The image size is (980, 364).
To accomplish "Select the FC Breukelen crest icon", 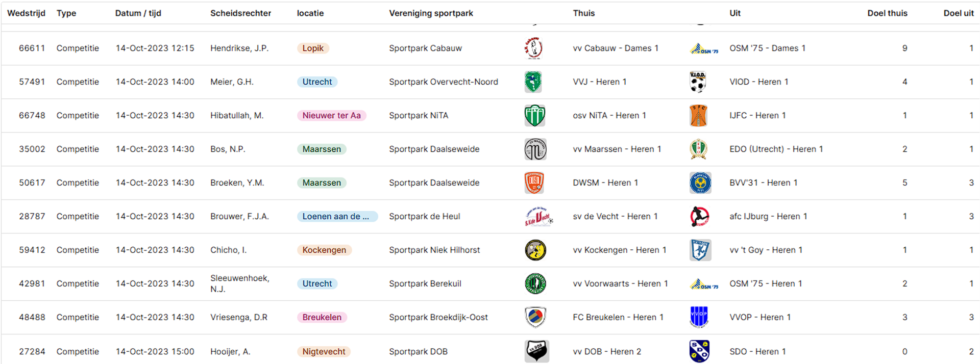I will [535, 317].
